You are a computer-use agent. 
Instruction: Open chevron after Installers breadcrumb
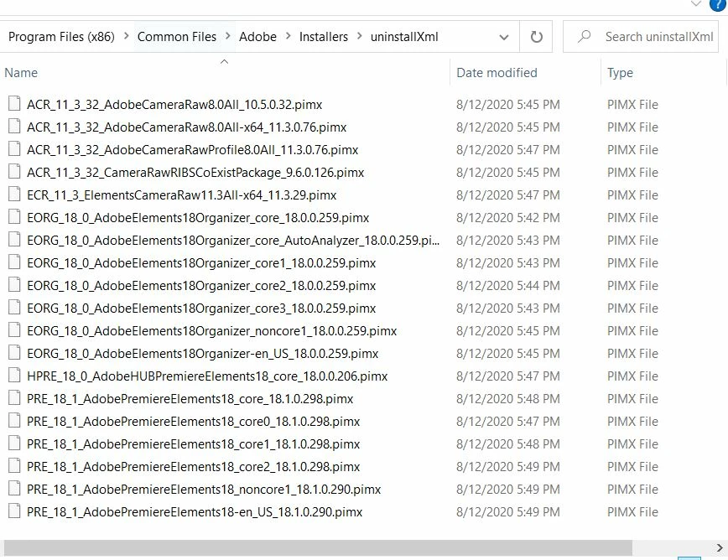359,36
